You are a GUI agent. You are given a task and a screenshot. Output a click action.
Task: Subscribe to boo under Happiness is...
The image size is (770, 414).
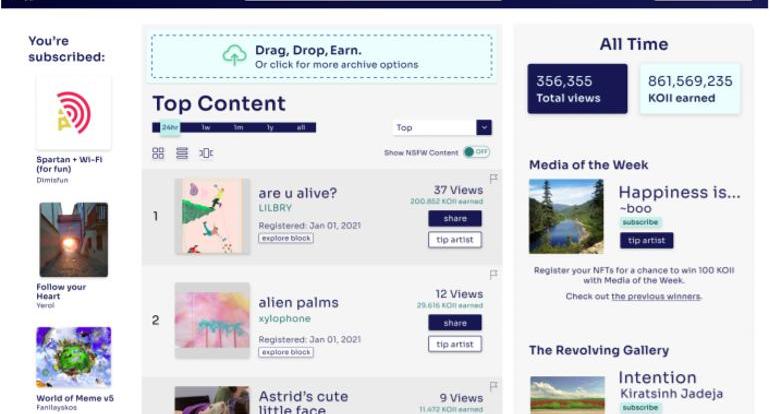pyautogui.click(x=639, y=222)
